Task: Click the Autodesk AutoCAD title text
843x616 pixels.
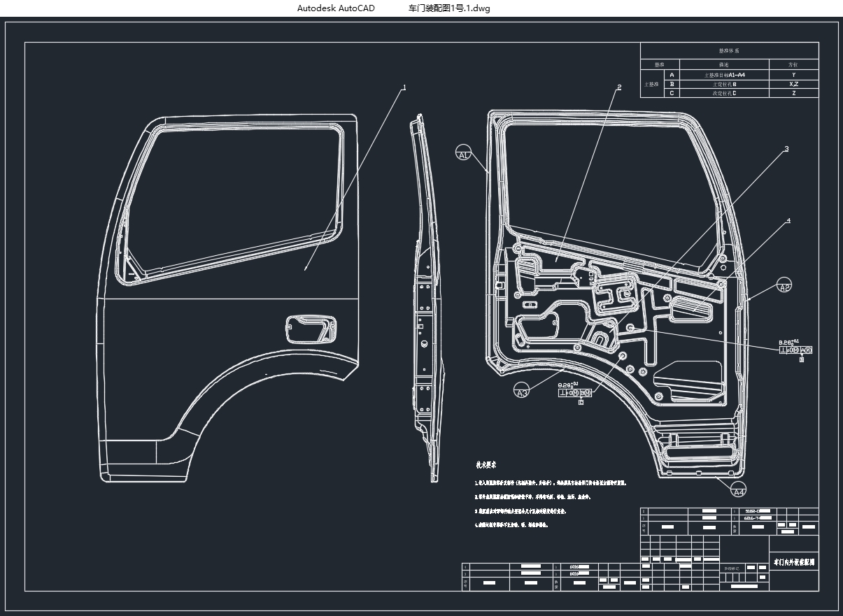Action: 336,8
